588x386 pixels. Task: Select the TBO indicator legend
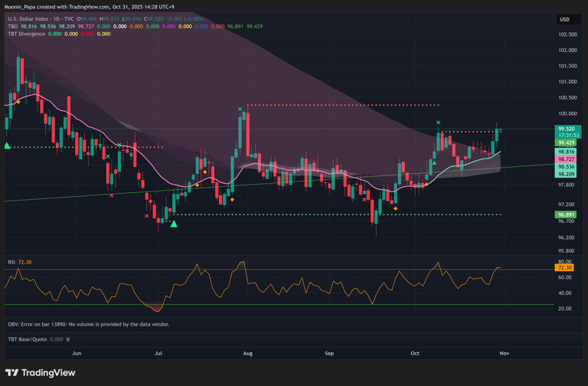point(13,27)
